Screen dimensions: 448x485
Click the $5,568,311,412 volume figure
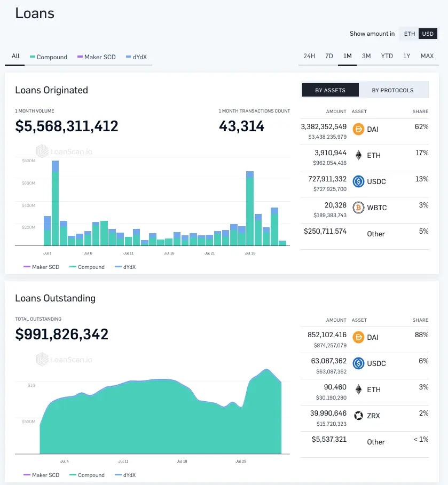click(67, 126)
